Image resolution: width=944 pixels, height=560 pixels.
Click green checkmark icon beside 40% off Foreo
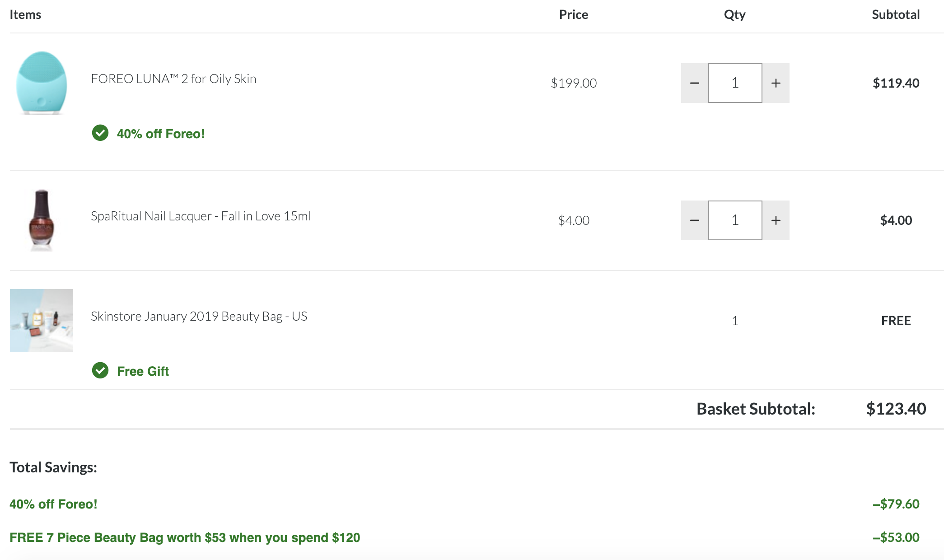click(100, 133)
